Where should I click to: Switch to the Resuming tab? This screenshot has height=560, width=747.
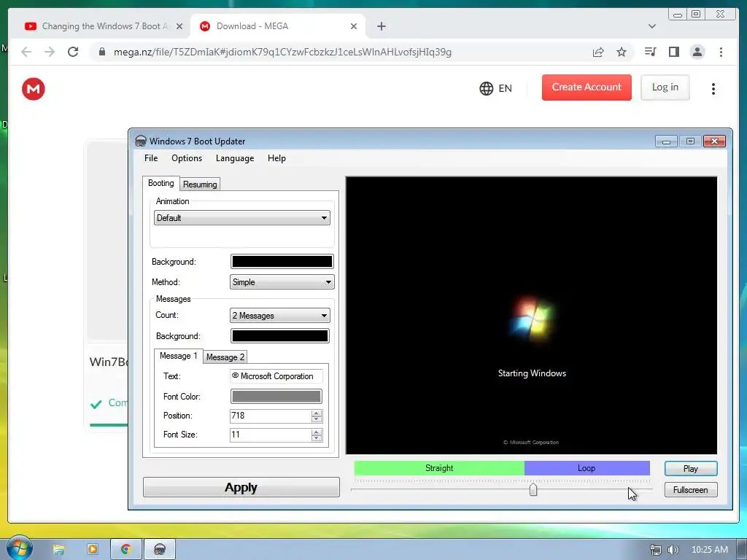click(x=200, y=184)
